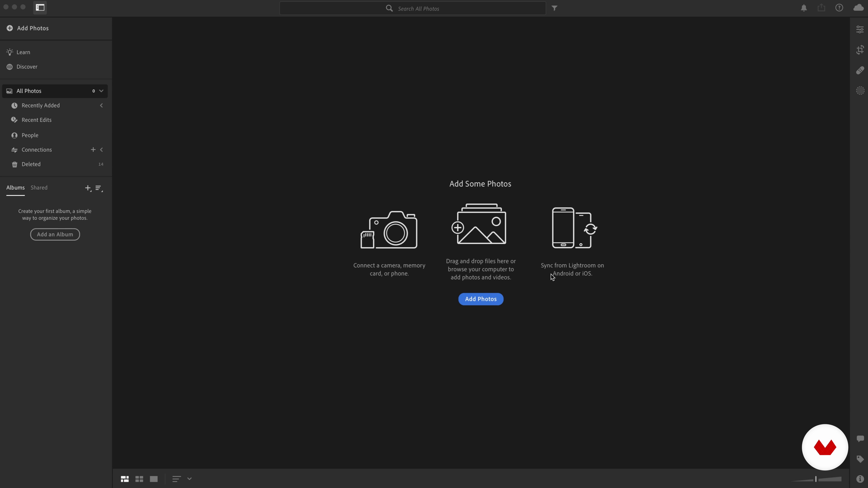Open the Edit sliders panel icon

[x=860, y=30]
